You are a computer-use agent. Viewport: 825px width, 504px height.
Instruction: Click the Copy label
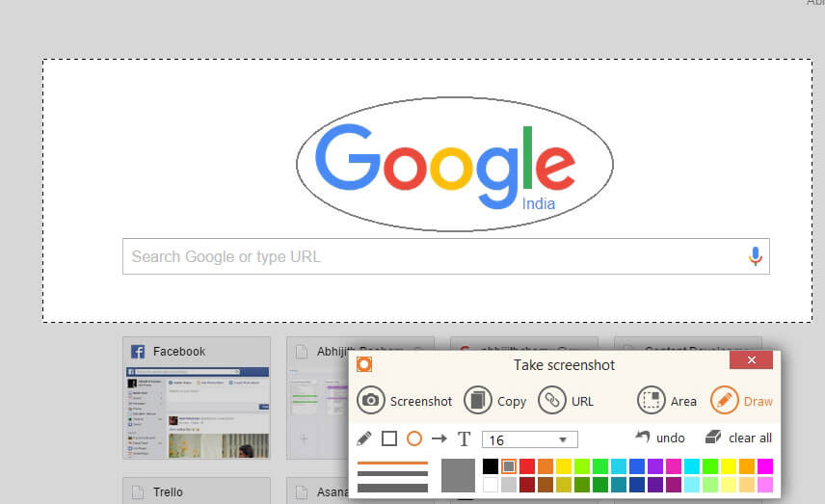(x=512, y=402)
